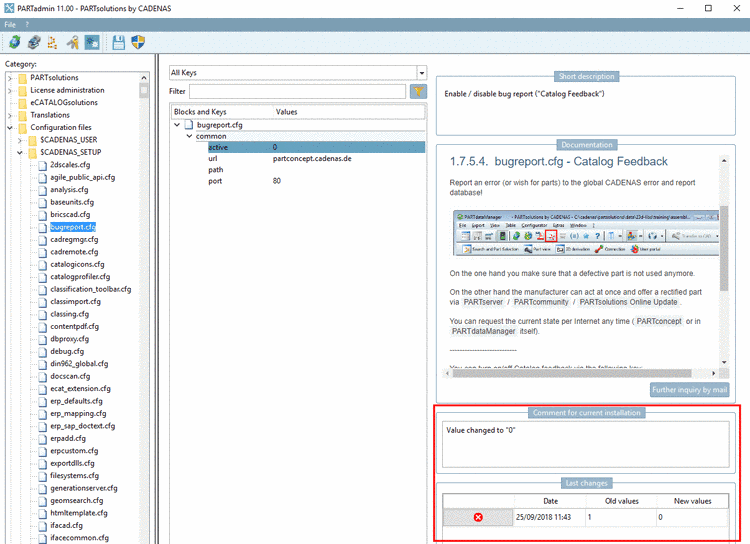Viewport: 750px width, 544px height.
Task: Select the active key row
Action: [x=316, y=147]
